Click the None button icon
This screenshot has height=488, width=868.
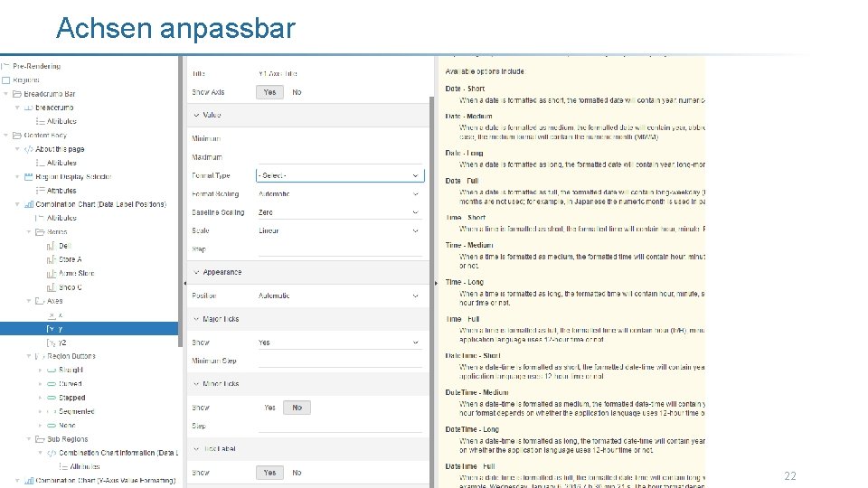click(x=52, y=425)
